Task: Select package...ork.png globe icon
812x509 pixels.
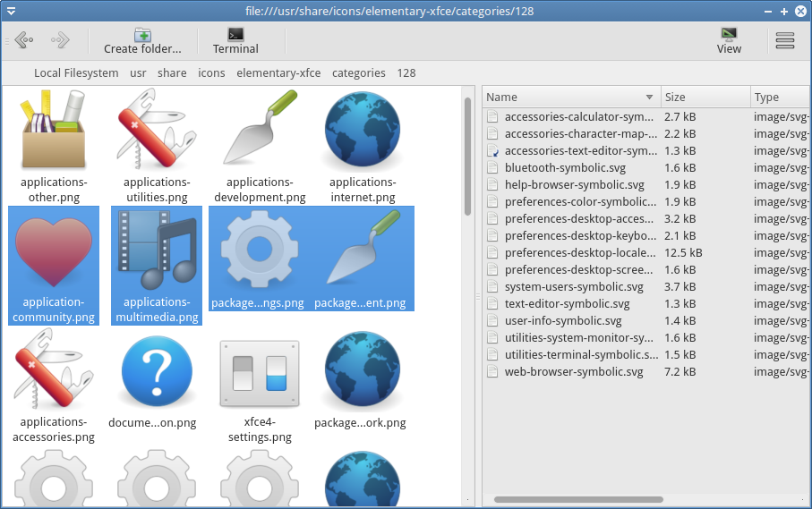Action: [363, 370]
